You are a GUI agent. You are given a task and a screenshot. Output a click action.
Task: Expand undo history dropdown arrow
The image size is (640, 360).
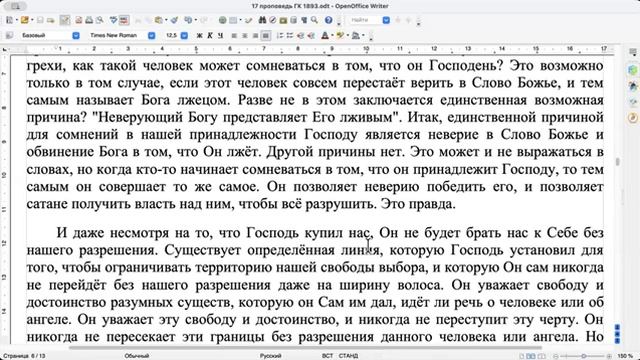click(196, 20)
